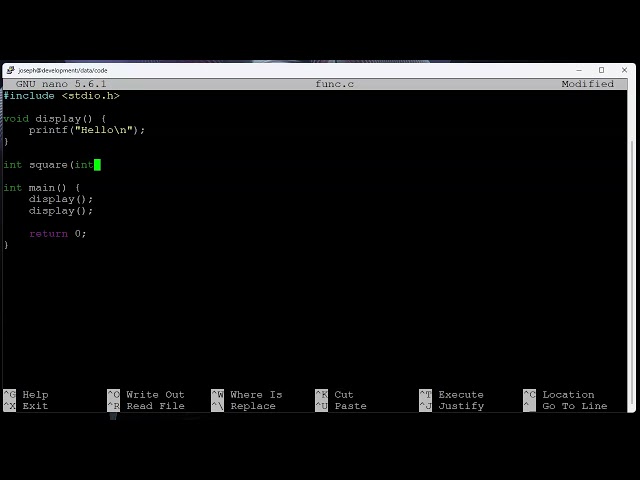
Task: Click the '#include <stdio.h>' line
Action: click(x=61, y=96)
